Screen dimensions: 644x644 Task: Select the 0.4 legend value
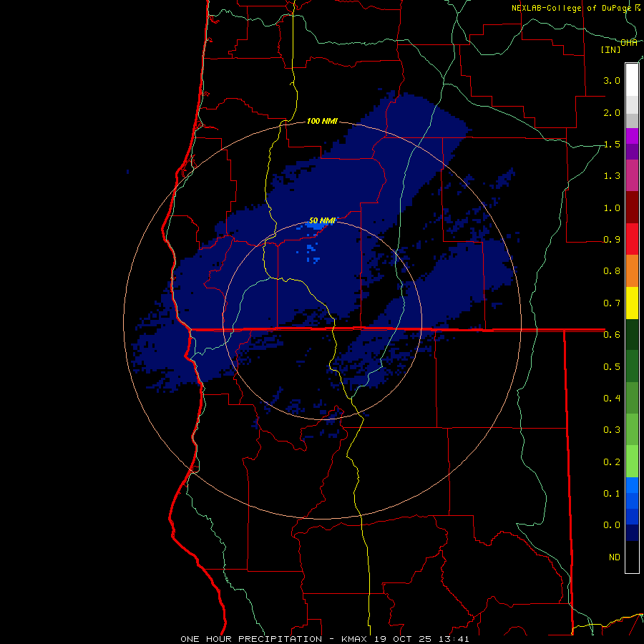point(612,398)
